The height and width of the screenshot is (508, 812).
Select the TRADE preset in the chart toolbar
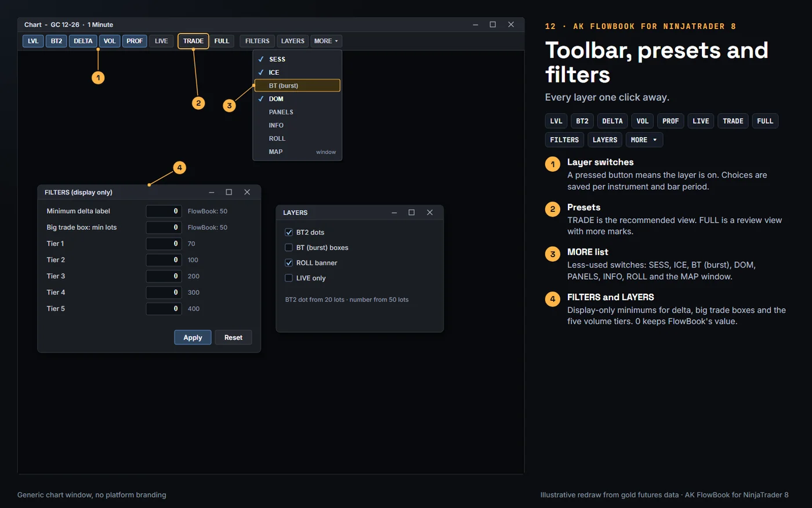pos(193,41)
